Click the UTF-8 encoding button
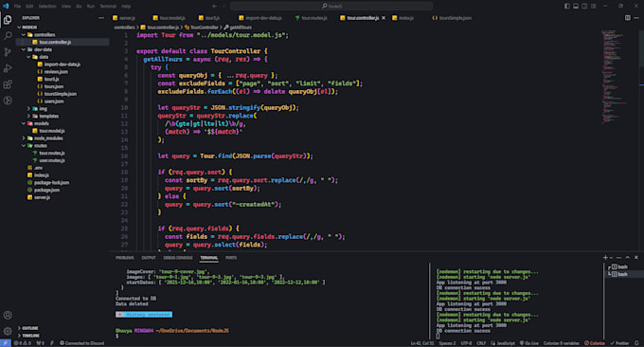This screenshot has height=347, width=644. coord(466,343)
